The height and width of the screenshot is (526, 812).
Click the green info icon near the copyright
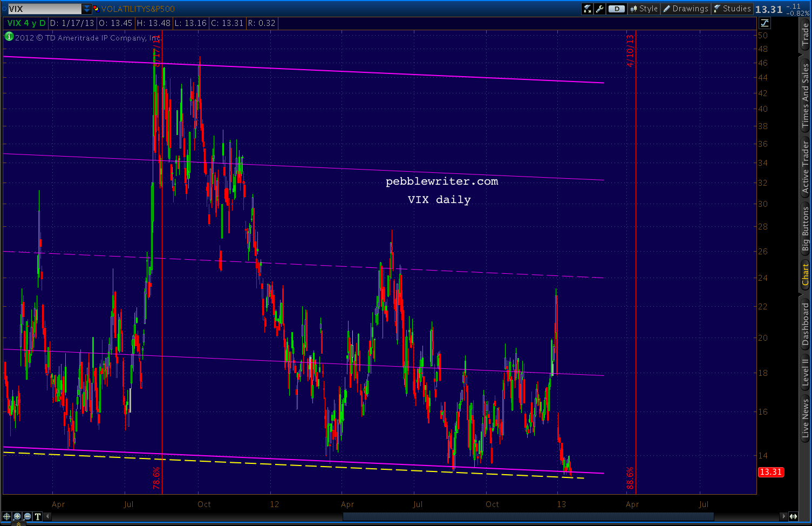coord(8,37)
